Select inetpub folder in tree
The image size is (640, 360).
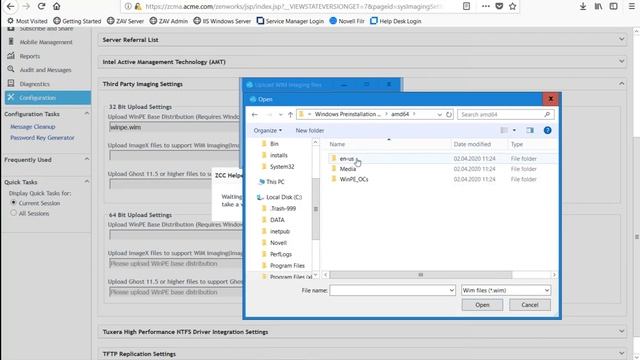coord(280,231)
